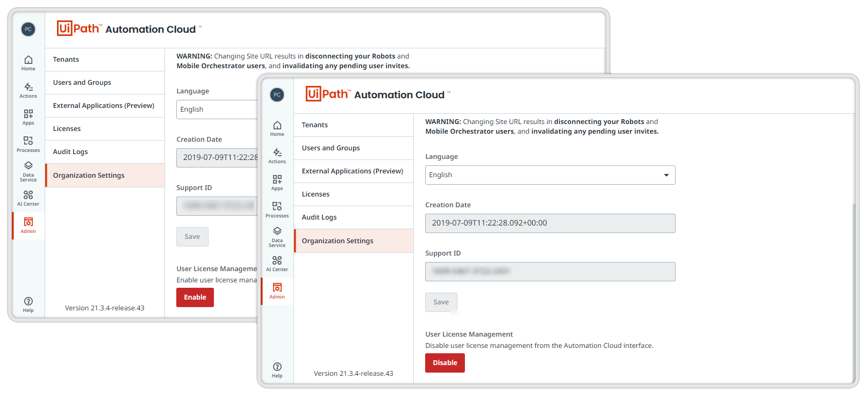Open the English language field in back window
Image resolution: width=868 pixels, height=393 pixels.
pyautogui.click(x=217, y=110)
